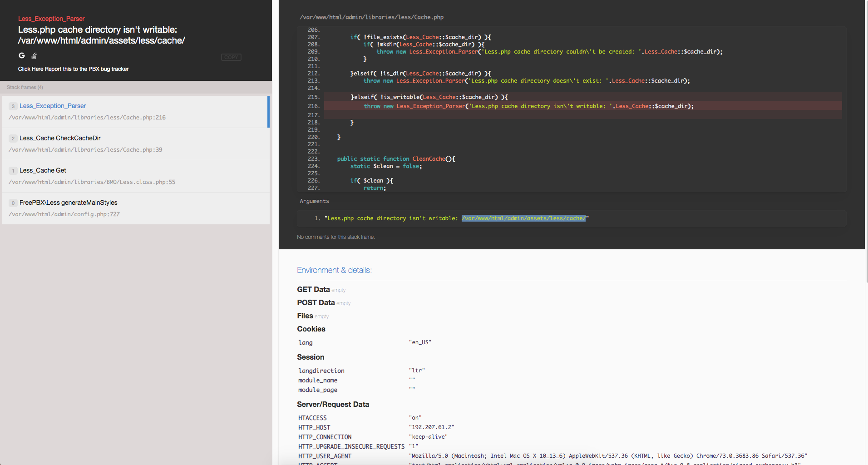Click the 'HTTP_CONNECTION' server key

coord(325,437)
